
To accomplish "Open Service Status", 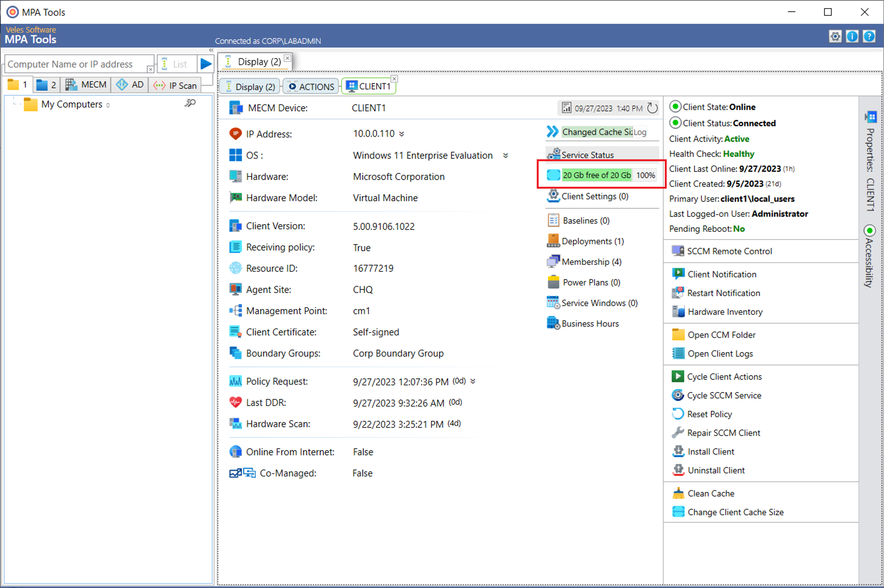I will 602,155.
